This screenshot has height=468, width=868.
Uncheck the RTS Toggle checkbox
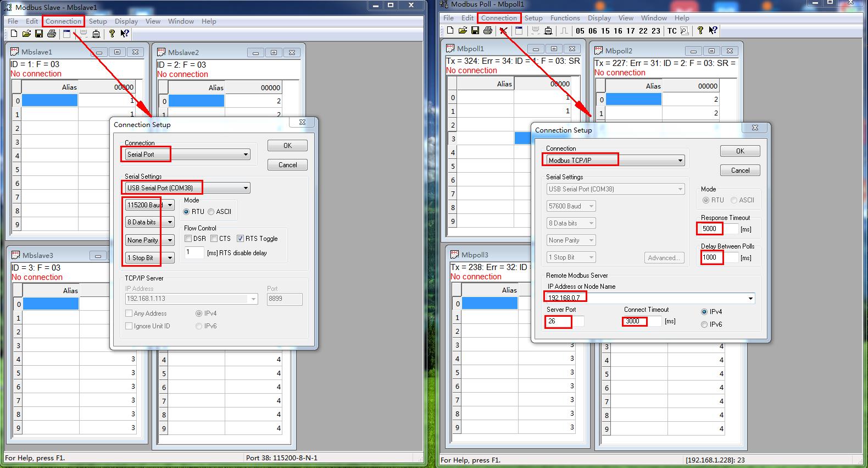pyautogui.click(x=241, y=239)
